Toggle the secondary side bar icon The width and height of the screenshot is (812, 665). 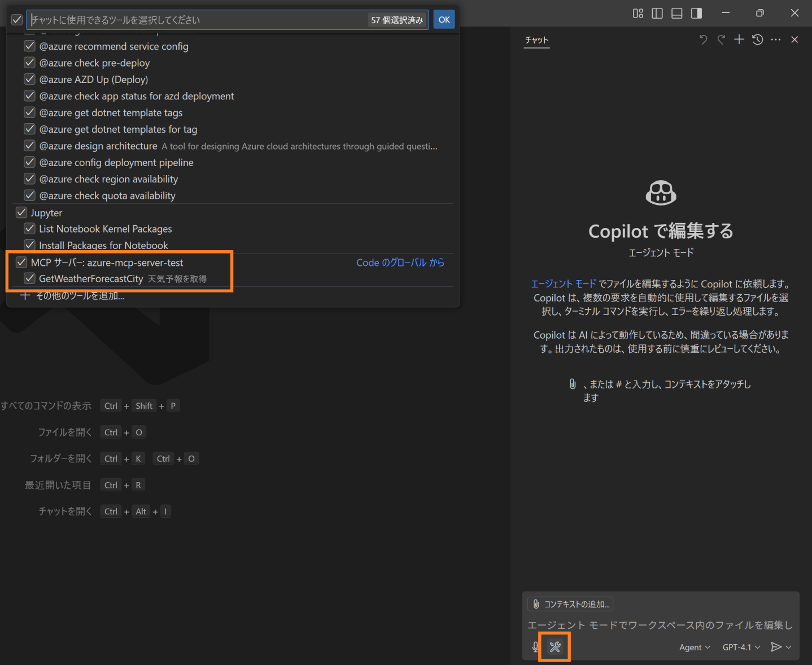(697, 13)
